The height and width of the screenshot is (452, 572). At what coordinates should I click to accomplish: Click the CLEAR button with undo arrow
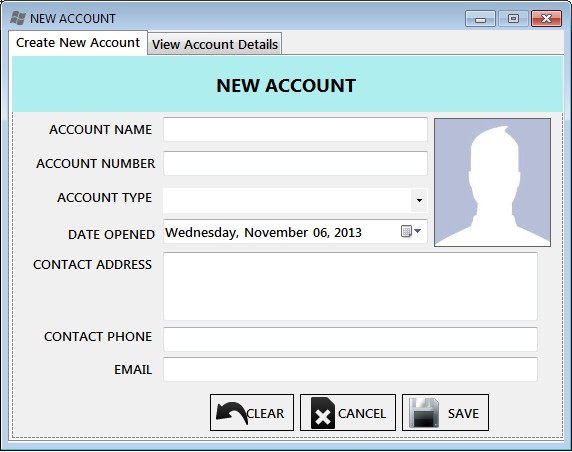coord(252,413)
